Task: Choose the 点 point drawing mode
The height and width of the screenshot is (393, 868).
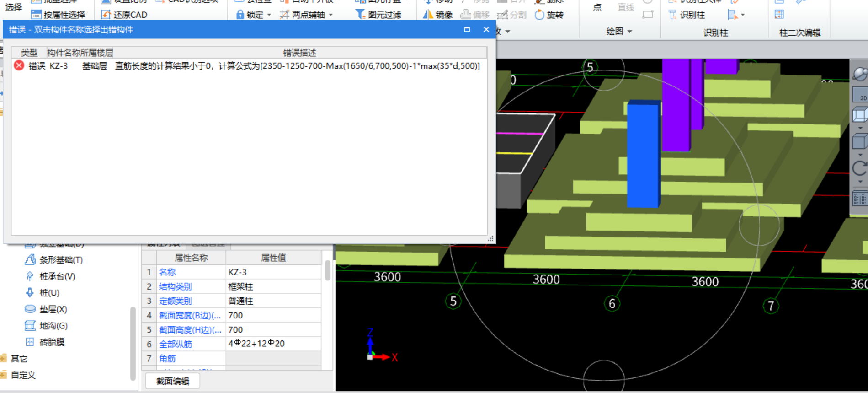Action: (597, 7)
